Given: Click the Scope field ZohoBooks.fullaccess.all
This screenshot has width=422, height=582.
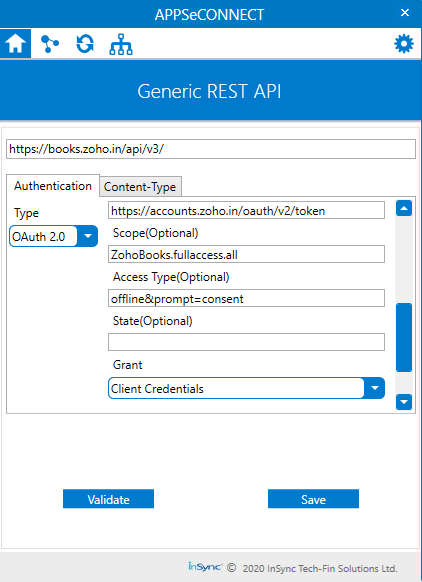Looking at the screenshot, I should 246,254.
